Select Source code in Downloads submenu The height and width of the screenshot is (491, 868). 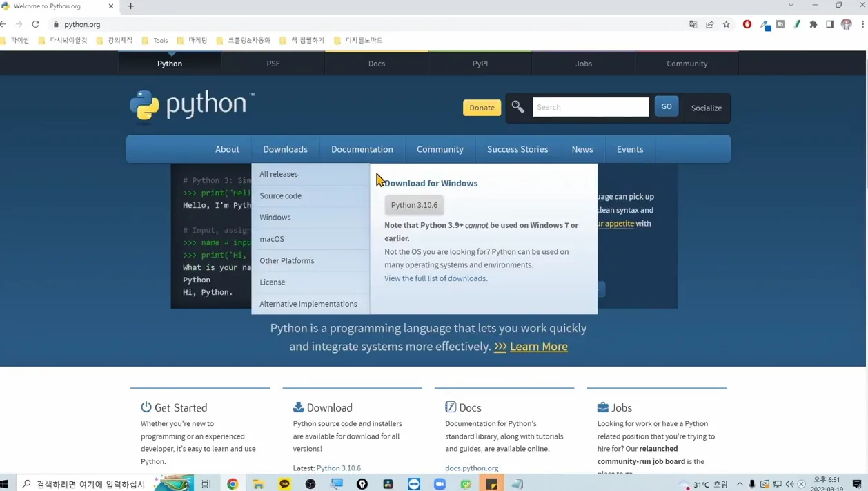(310, 195)
